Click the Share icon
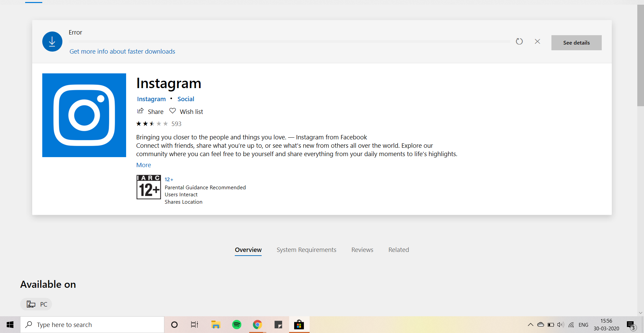644x333 pixels. click(x=140, y=111)
